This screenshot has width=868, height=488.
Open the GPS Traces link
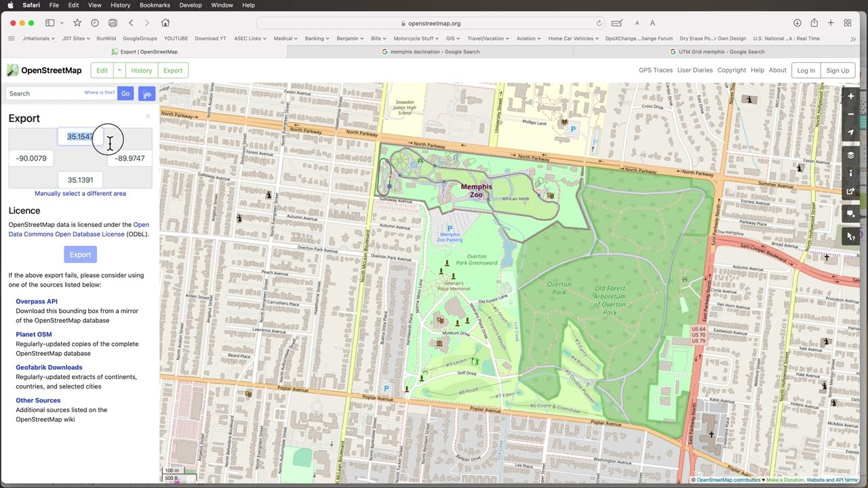pos(656,70)
